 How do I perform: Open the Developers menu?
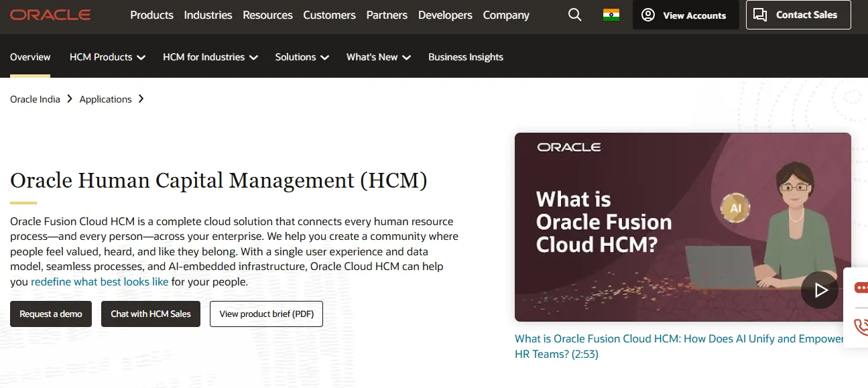point(445,15)
